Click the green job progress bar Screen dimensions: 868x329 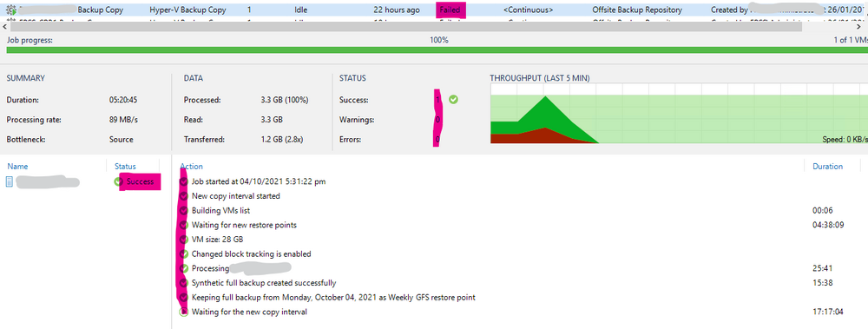click(x=437, y=50)
